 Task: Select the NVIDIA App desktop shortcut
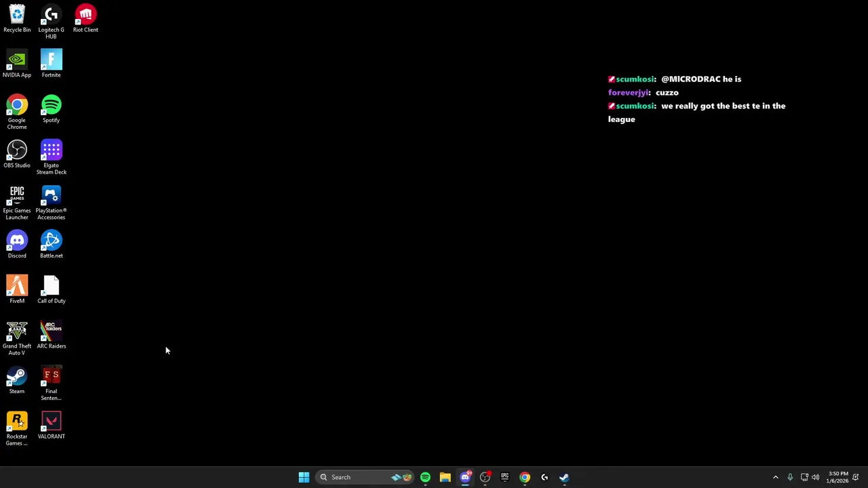[17, 64]
